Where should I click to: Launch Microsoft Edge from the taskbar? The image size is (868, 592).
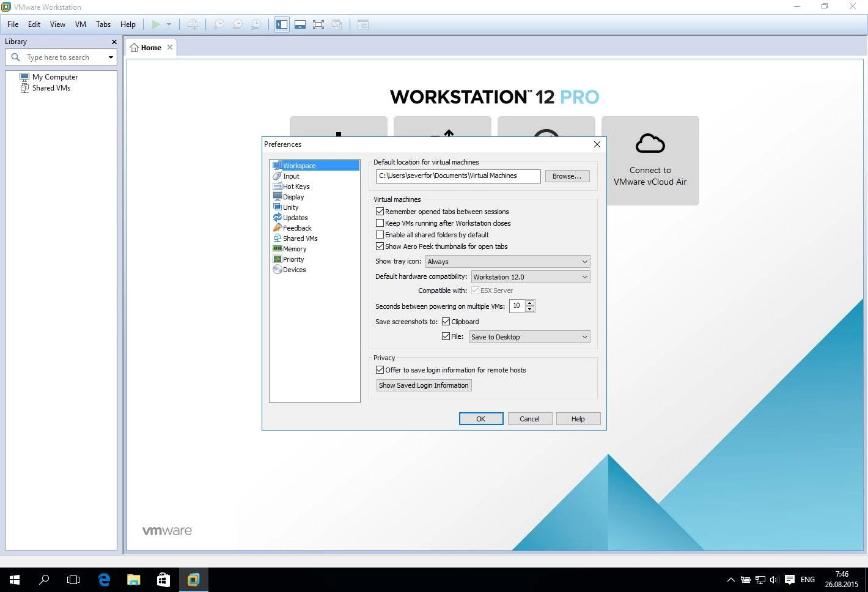click(x=104, y=579)
